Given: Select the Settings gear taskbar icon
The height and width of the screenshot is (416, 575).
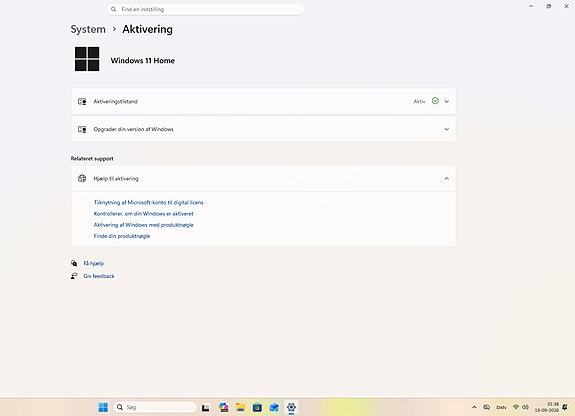Looking at the screenshot, I should point(291,407).
